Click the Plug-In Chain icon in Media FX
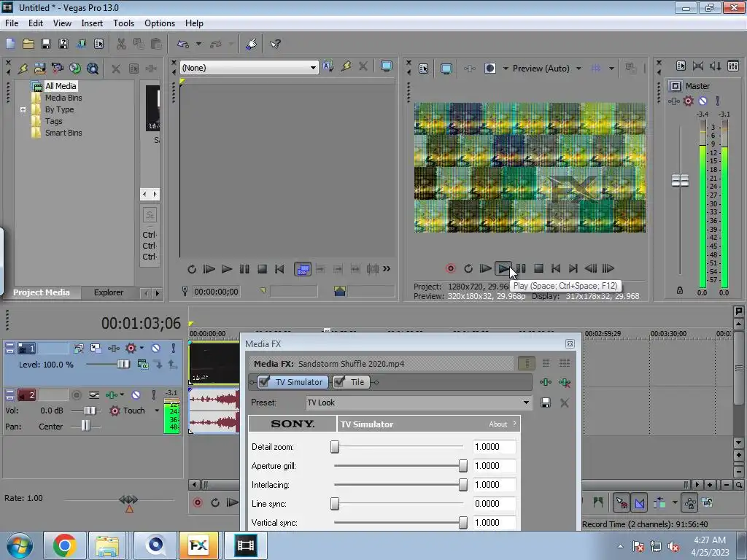This screenshot has height=560, width=747. pyautogui.click(x=546, y=382)
